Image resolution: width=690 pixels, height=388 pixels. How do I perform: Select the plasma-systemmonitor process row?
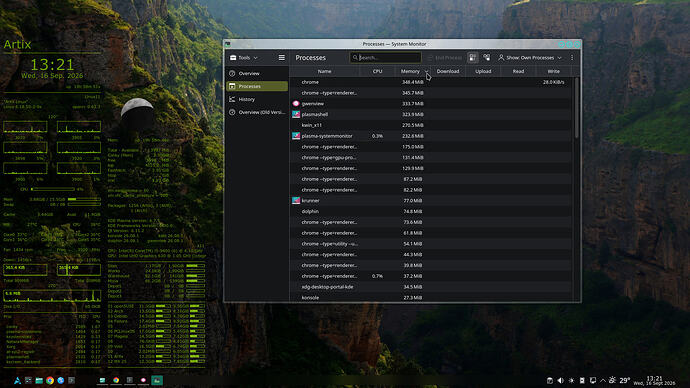[x=431, y=136]
